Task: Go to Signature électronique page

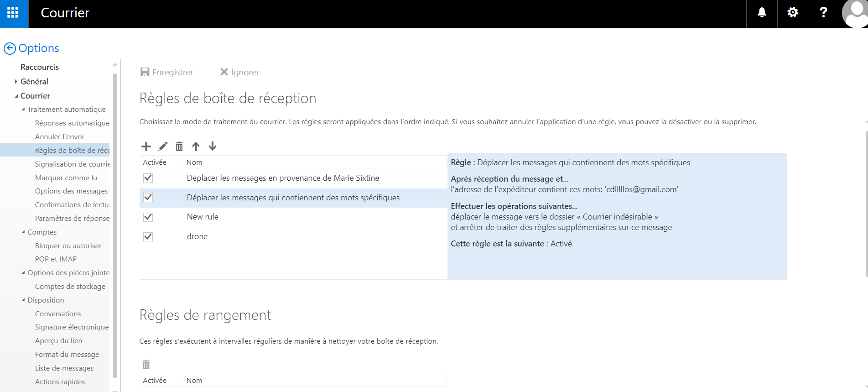Action: click(72, 327)
